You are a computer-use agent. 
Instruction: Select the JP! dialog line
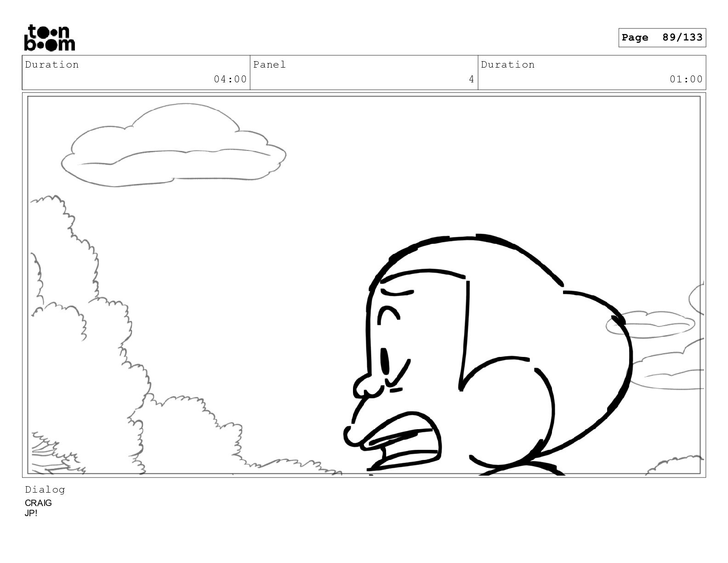click(31, 513)
